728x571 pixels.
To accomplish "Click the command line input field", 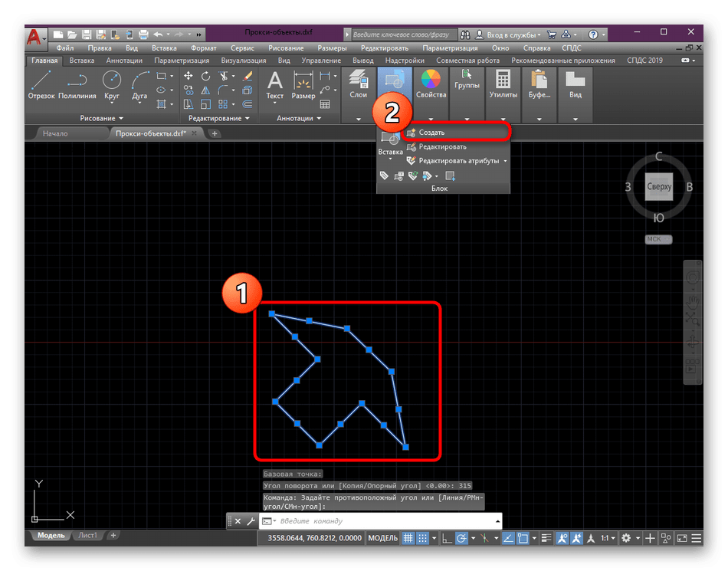I will click(381, 521).
